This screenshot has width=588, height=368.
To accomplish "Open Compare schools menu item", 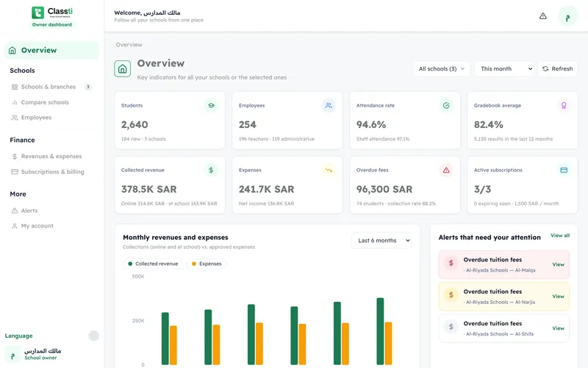I will (x=51, y=102).
